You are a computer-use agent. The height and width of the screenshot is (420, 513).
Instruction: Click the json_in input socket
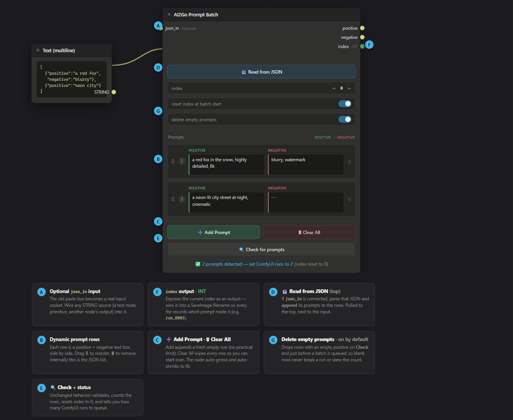coord(162,28)
